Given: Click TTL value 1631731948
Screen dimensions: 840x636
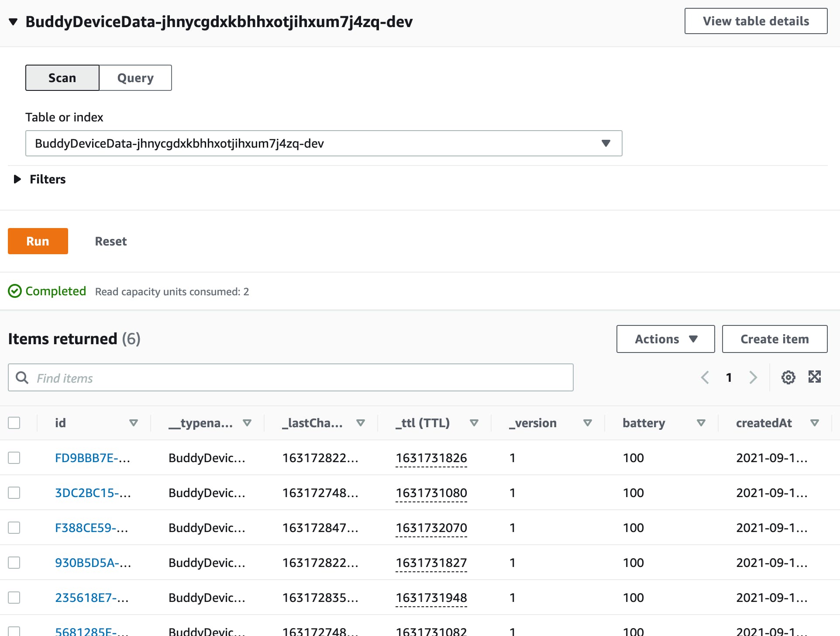Looking at the screenshot, I should 431,598.
